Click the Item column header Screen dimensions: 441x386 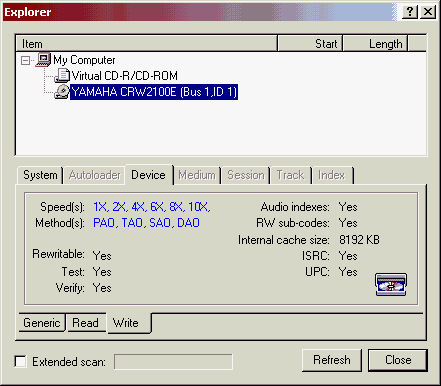147,44
